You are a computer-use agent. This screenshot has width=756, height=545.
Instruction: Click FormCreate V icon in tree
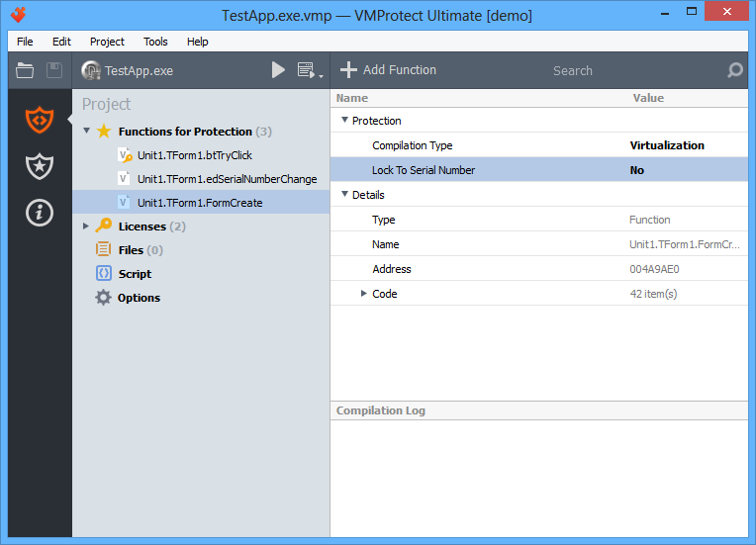pyautogui.click(x=124, y=203)
